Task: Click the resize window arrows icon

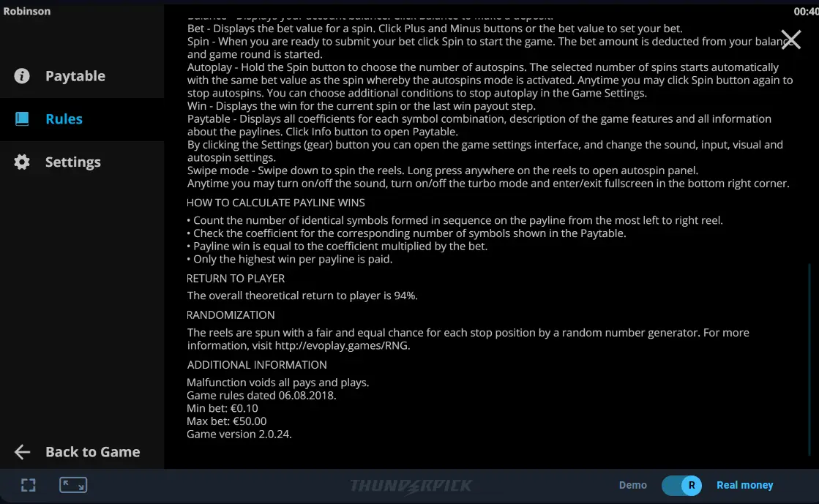Action: (73, 485)
